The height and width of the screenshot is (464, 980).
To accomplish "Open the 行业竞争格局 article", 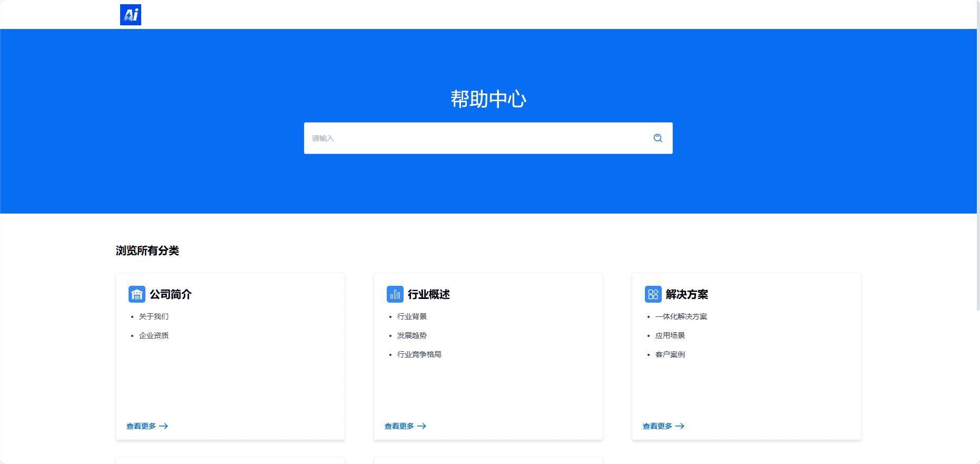I will point(419,354).
